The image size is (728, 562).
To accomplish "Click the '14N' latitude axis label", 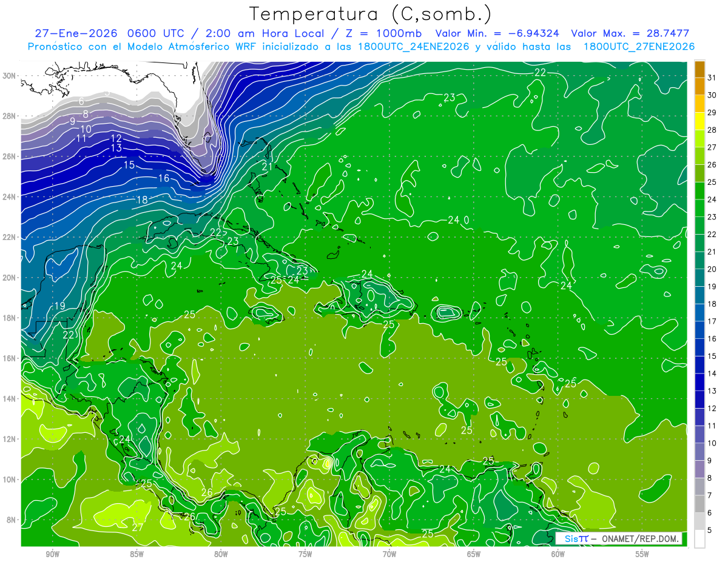I will 9,399.
